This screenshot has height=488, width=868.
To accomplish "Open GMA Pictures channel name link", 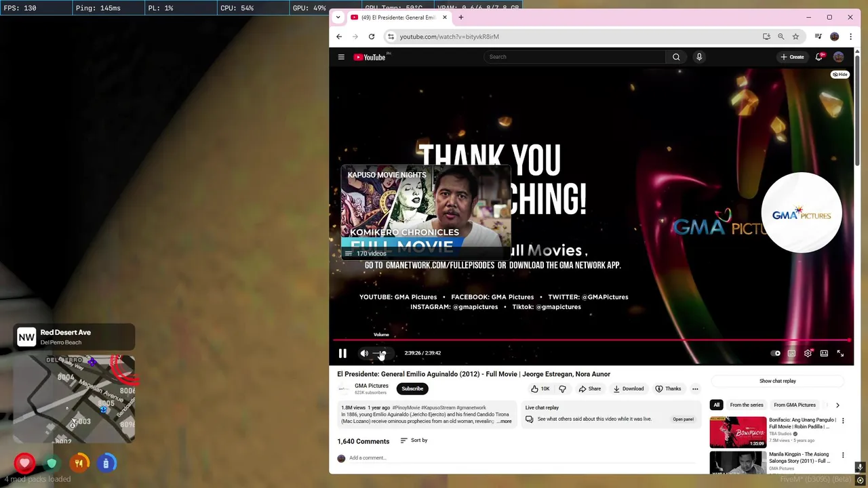I will (x=372, y=386).
